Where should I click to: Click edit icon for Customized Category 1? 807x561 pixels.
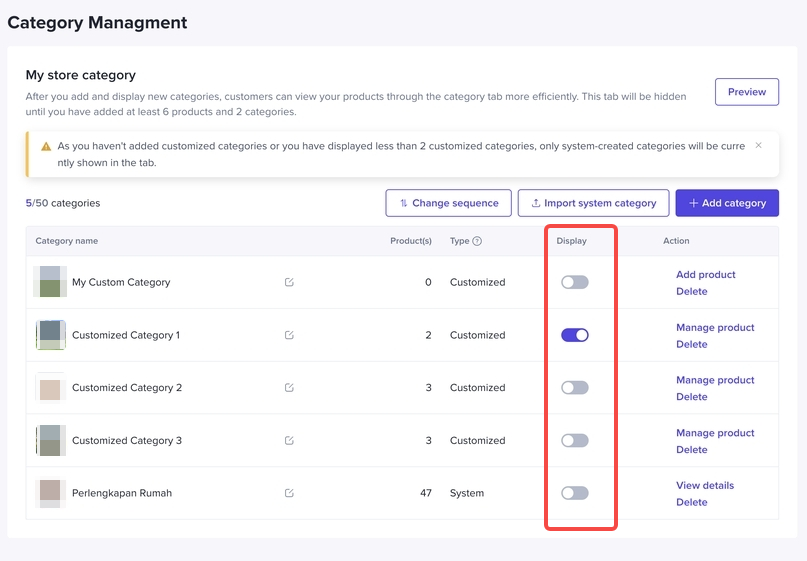pos(289,335)
